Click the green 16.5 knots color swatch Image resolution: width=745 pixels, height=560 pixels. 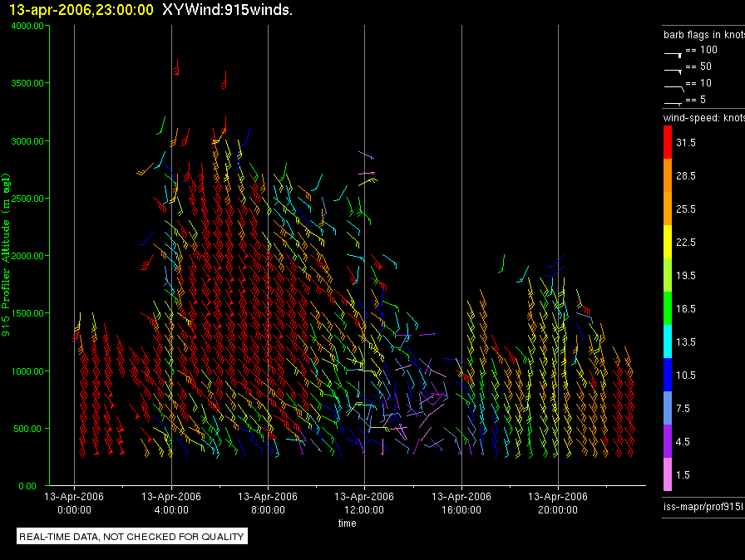point(668,308)
